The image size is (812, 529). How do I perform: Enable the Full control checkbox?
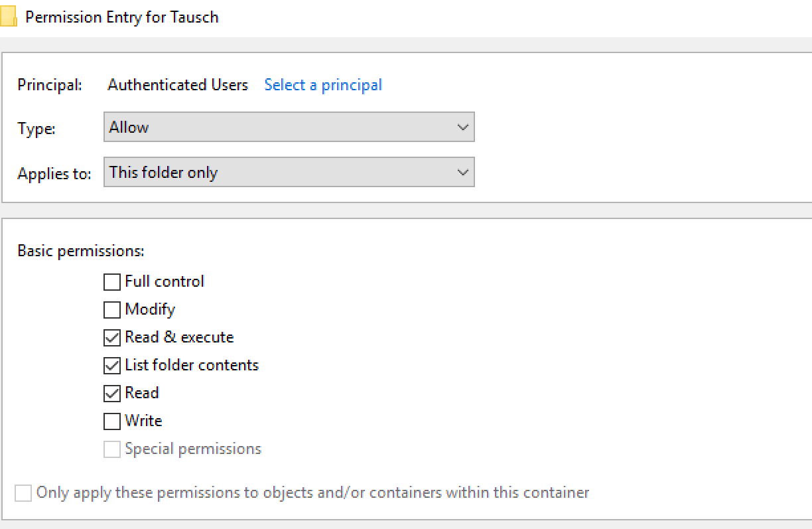click(112, 282)
